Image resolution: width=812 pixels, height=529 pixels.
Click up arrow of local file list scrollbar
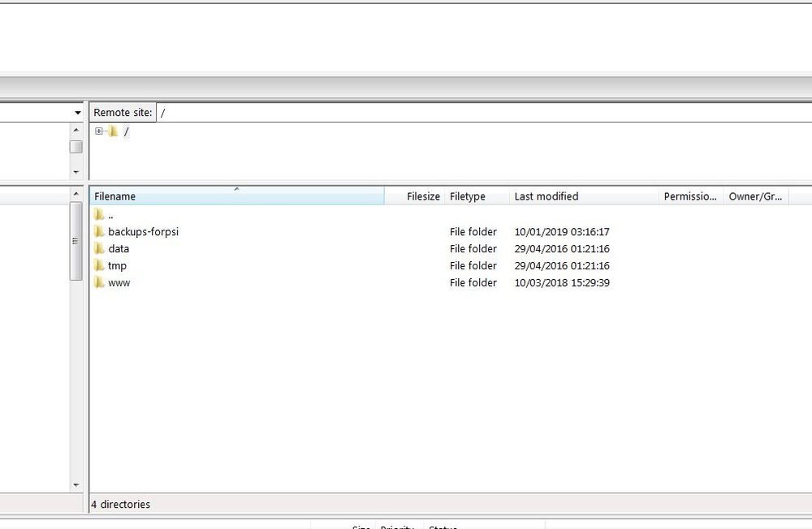pos(76,194)
